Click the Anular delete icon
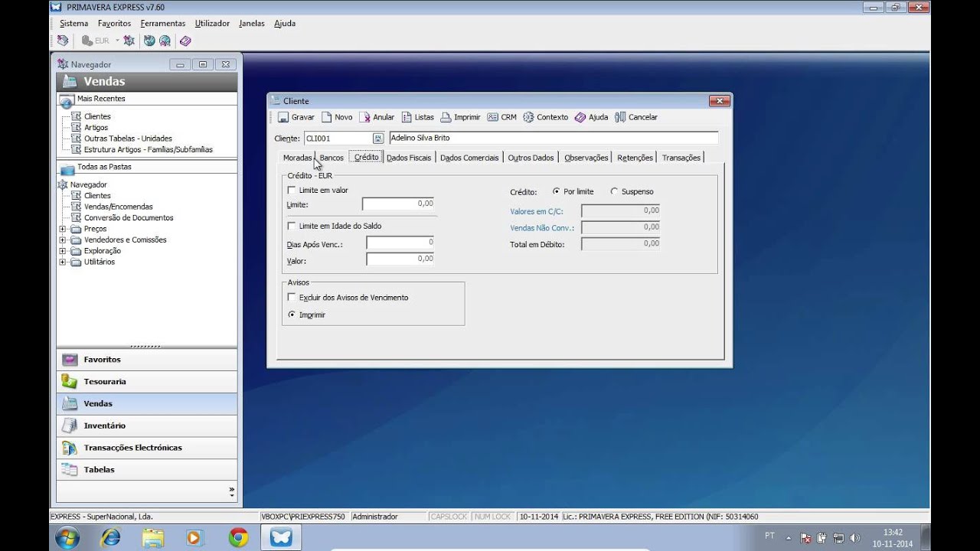980x551 pixels. (x=365, y=117)
